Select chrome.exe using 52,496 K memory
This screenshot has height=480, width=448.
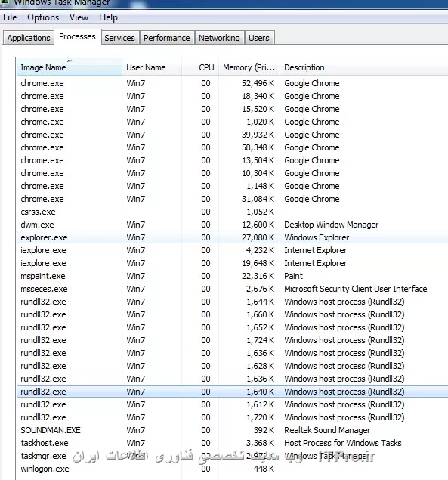coord(233,83)
